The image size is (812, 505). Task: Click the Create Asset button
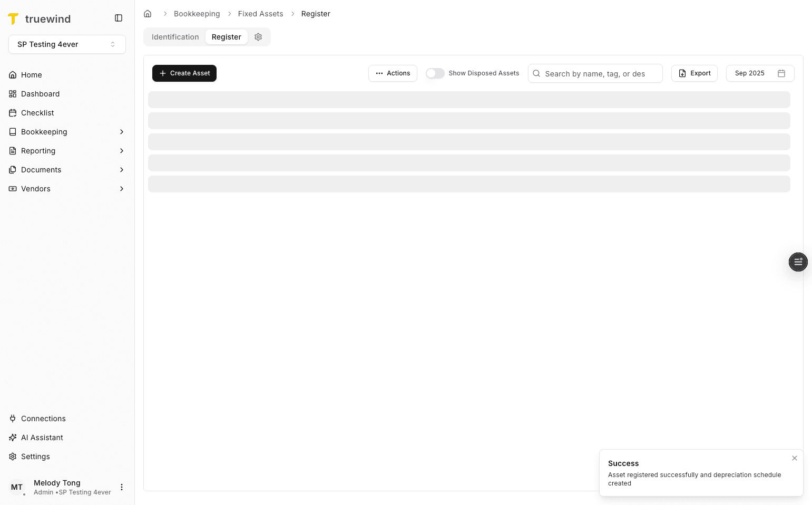(184, 73)
